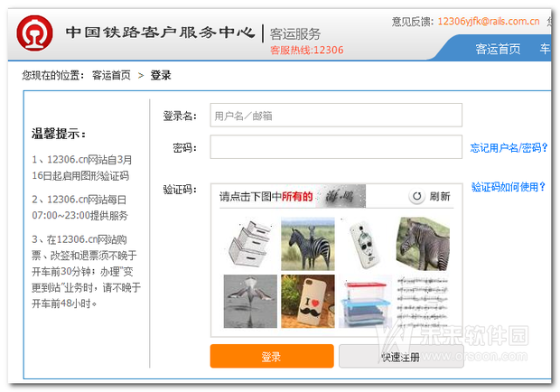Click the feedback email 12306yjfk@rails.com.cn
Viewport: 560px width, 392px height.
[489, 22]
